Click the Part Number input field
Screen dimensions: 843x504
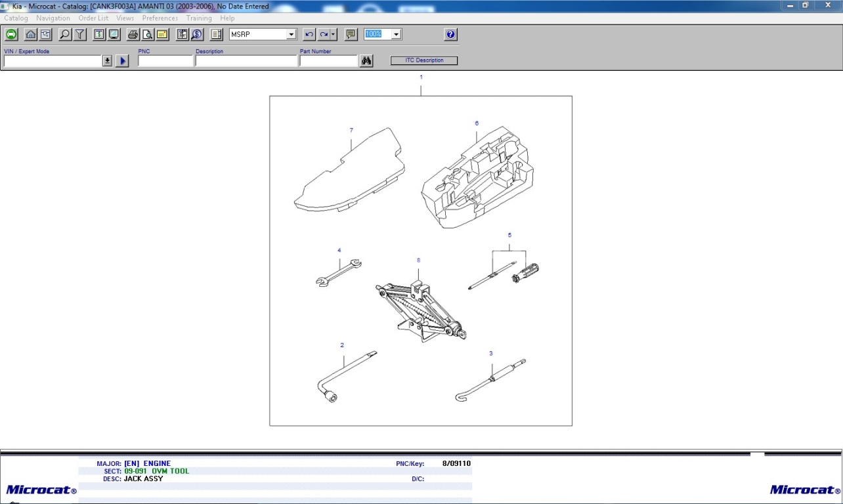pos(328,60)
